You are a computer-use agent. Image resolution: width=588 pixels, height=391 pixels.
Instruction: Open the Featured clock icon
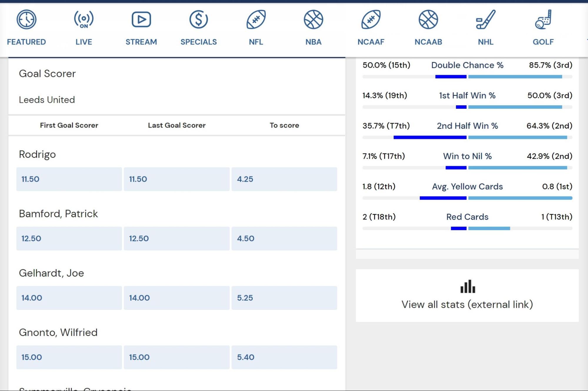click(x=26, y=20)
